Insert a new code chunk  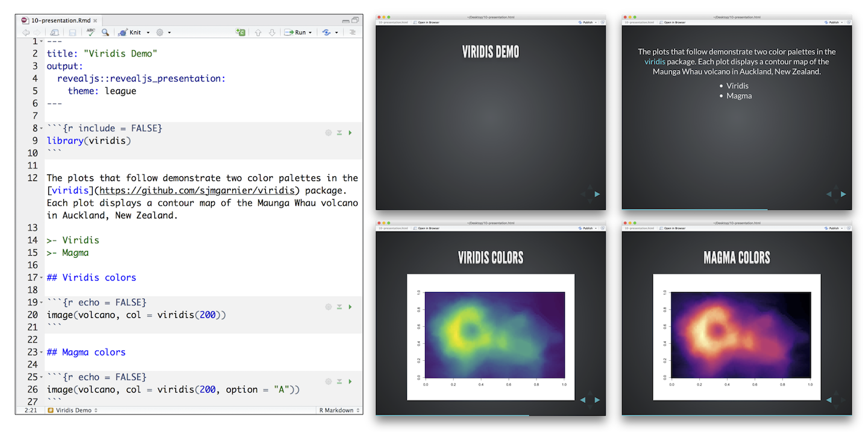241,32
